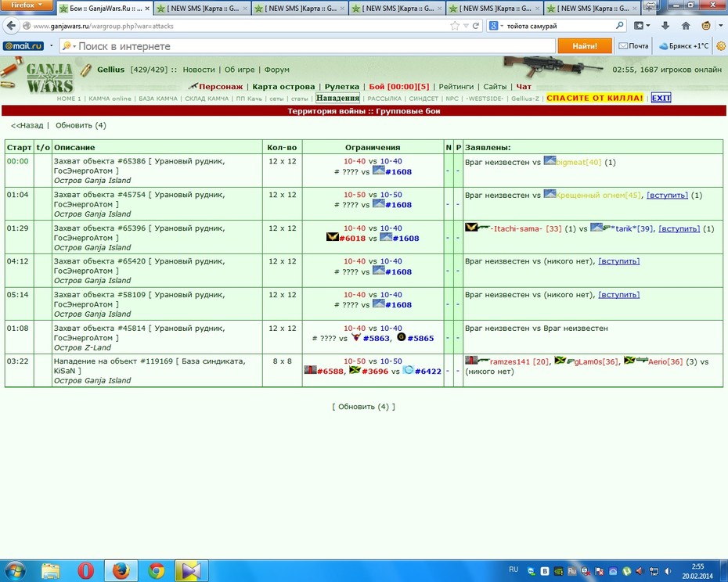Open player bigmeat[40] profile
The height and width of the screenshot is (582, 728).
pos(578,163)
